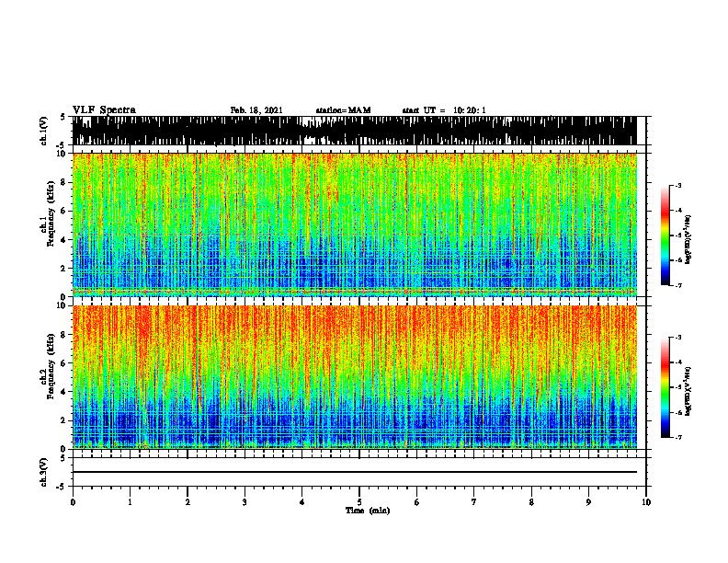The image size is (728, 563).
Task: Click the "-7" label on ch.1 color scale
Action: 677,285
